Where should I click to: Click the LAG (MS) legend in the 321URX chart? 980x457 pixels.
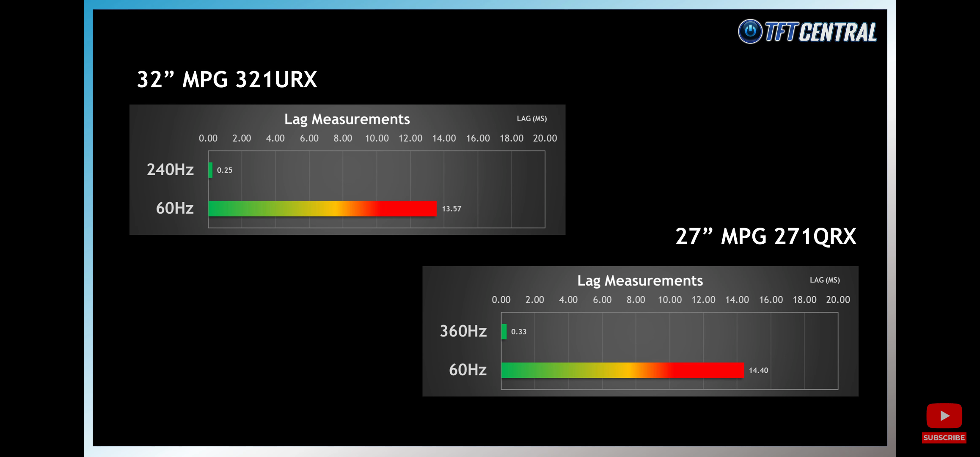[531, 118]
